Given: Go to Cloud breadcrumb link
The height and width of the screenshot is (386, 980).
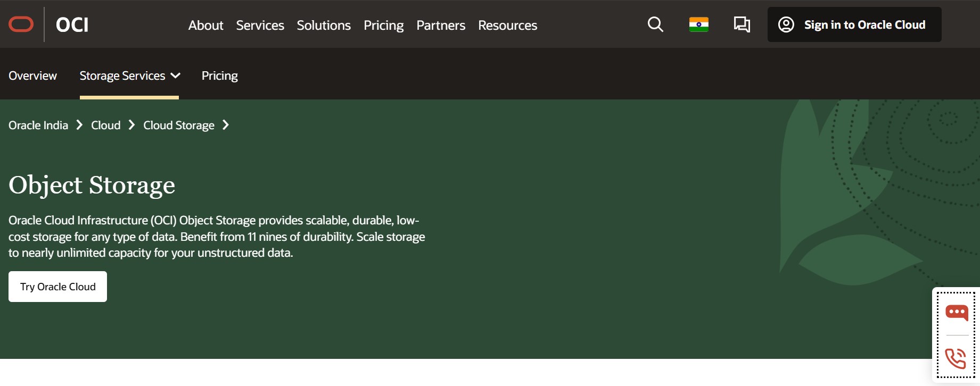Looking at the screenshot, I should (x=105, y=125).
